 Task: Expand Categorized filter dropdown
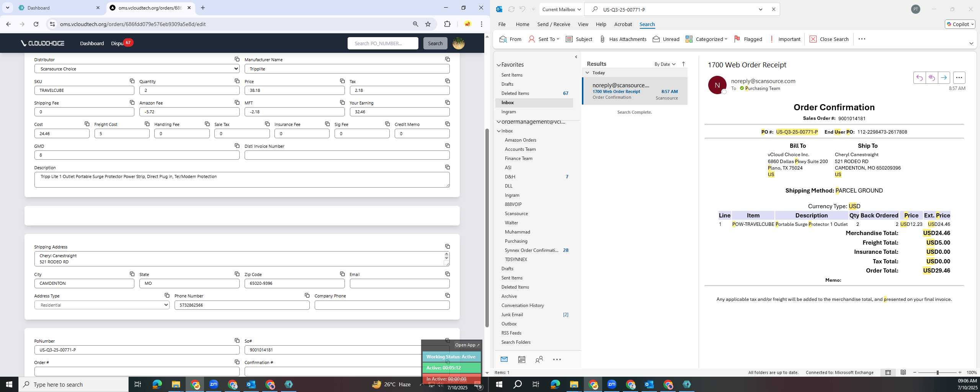point(726,39)
